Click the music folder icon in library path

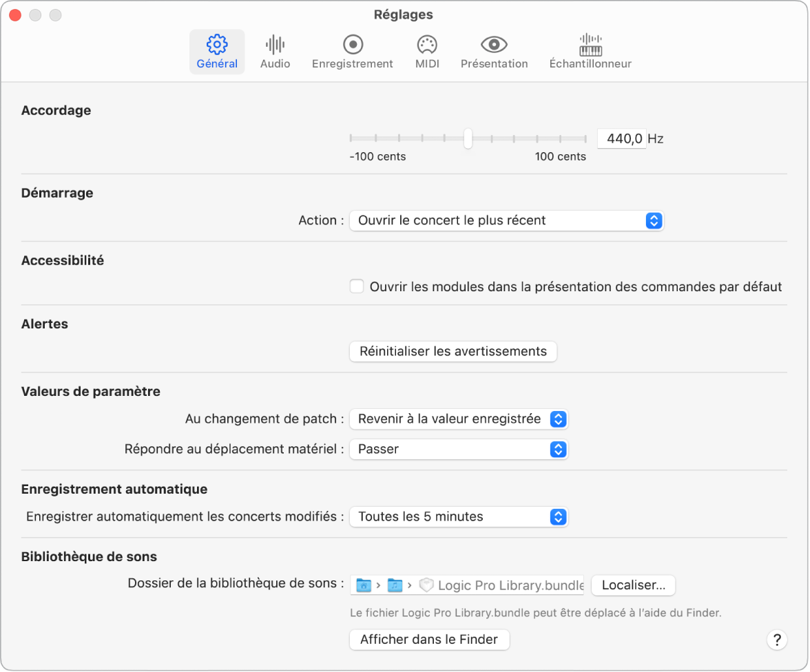point(395,585)
